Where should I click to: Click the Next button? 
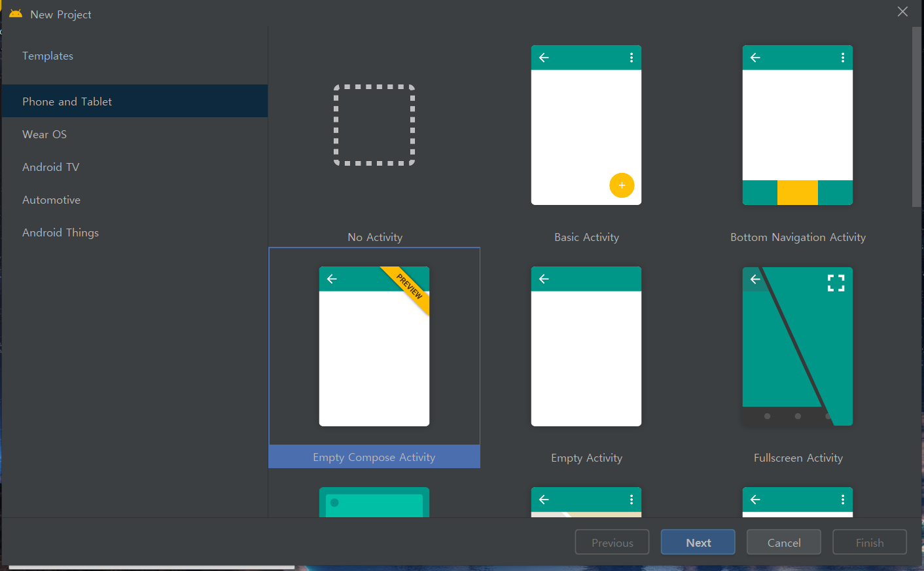698,542
